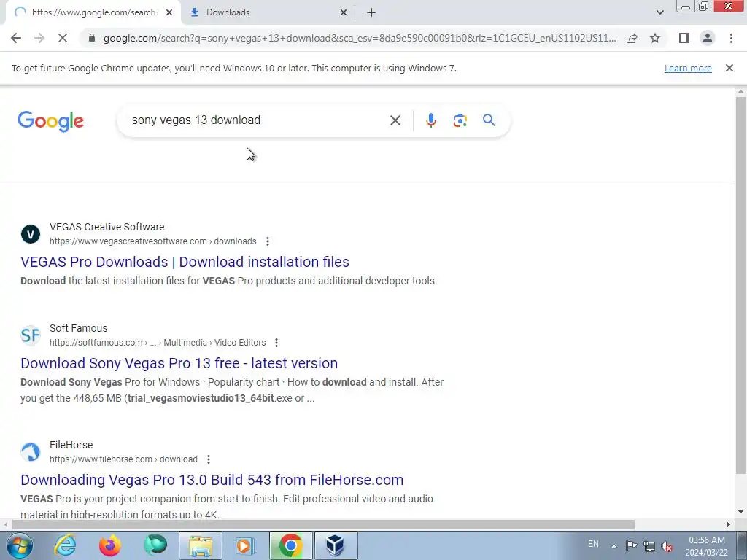Screen dimensions: 747x560
Task: Open Chrome side panel
Action: pos(684,38)
